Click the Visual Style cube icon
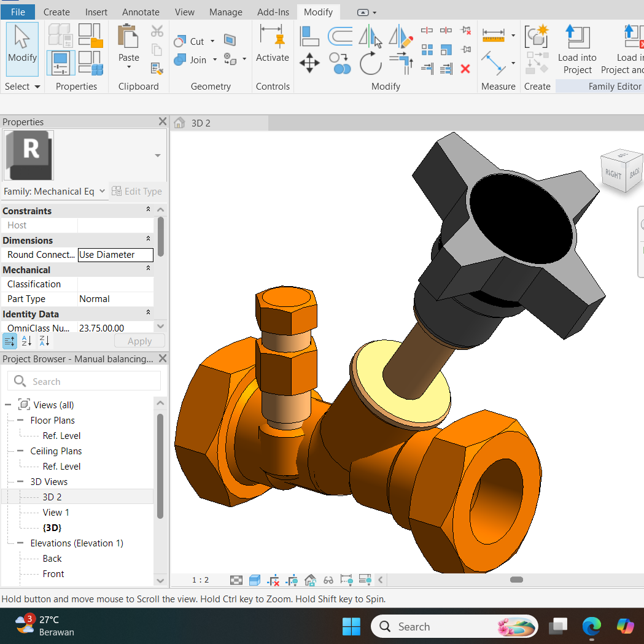 255,580
